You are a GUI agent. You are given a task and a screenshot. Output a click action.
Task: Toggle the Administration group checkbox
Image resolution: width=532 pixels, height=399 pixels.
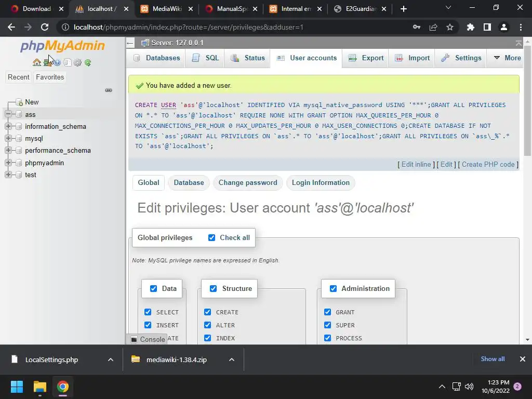(x=333, y=288)
